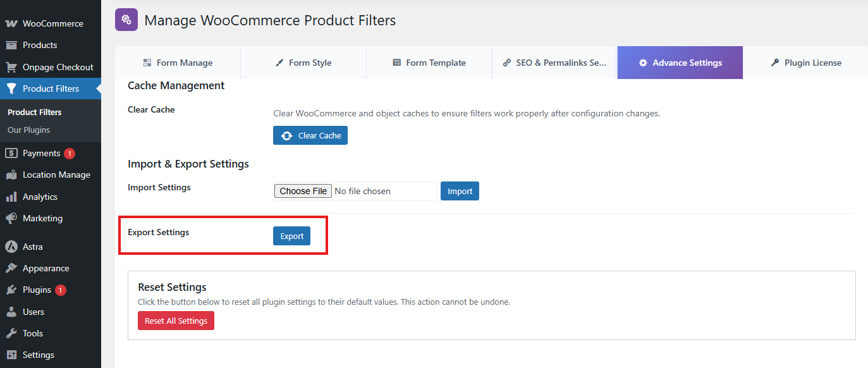Click the Users person icon

coord(11,312)
